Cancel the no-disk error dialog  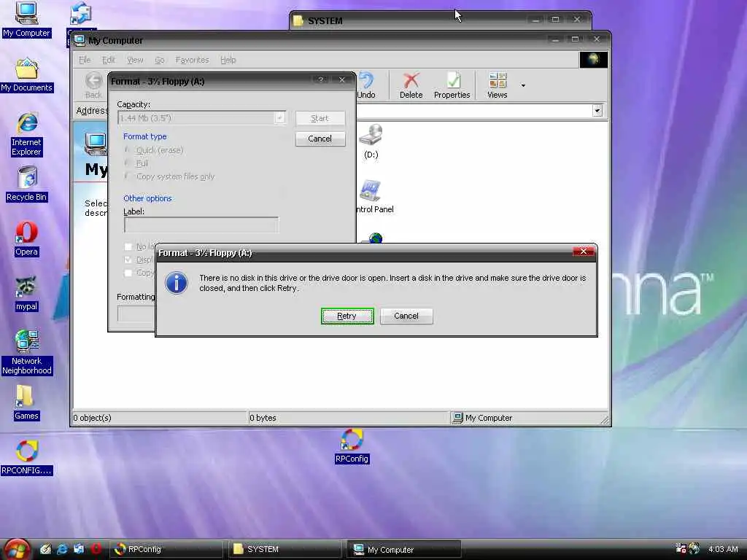point(406,316)
